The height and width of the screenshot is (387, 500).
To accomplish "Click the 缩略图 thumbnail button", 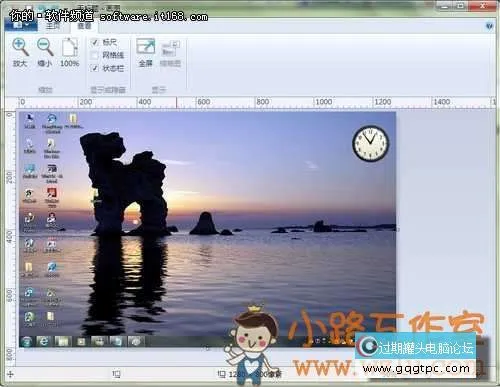I will [x=170, y=53].
